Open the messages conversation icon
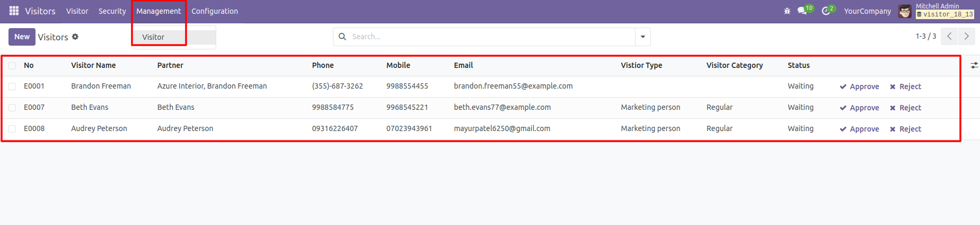This screenshot has width=980, height=225. pyautogui.click(x=802, y=11)
